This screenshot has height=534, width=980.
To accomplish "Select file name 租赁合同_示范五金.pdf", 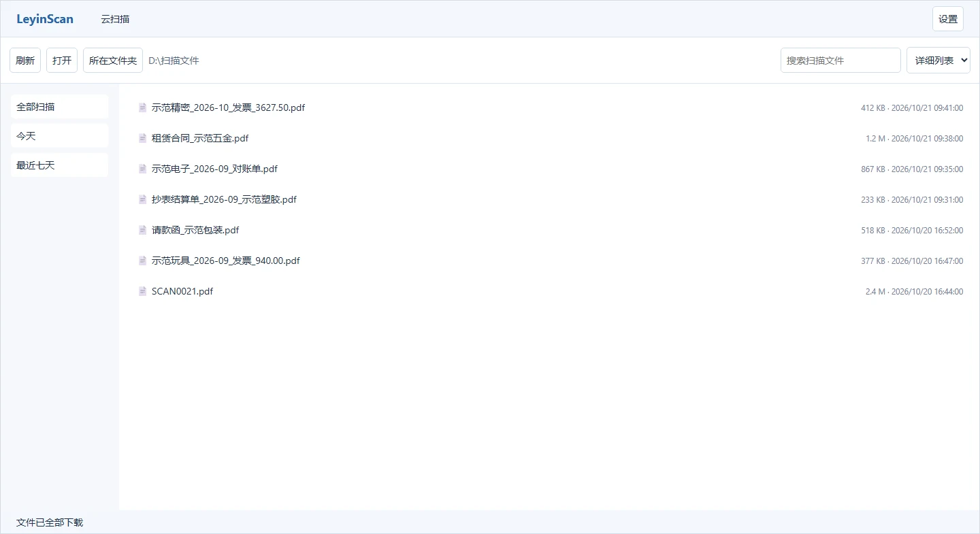I will pyautogui.click(x=200, y=138).
